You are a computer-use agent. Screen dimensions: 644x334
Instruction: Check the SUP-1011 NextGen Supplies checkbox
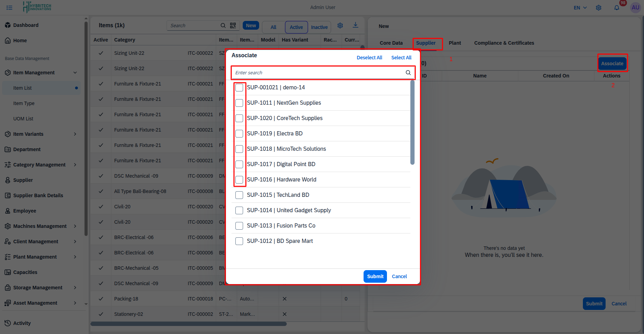coord(239,103)
